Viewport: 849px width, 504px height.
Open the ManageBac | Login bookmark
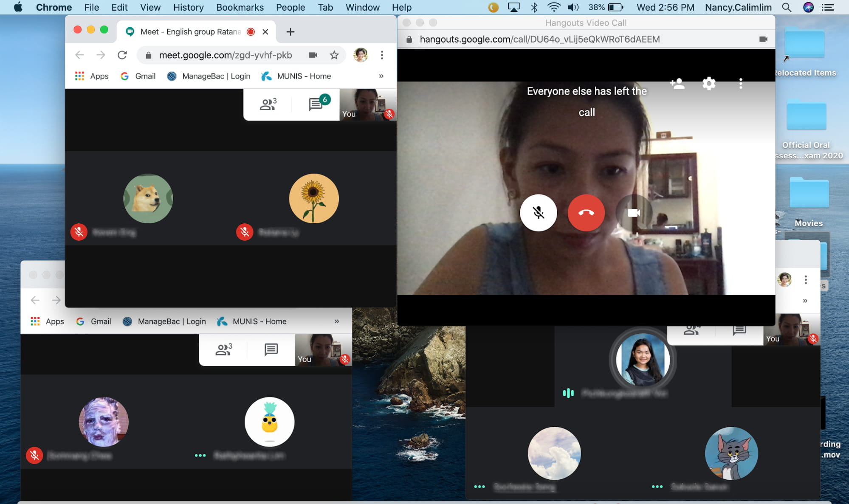[209, 76]
